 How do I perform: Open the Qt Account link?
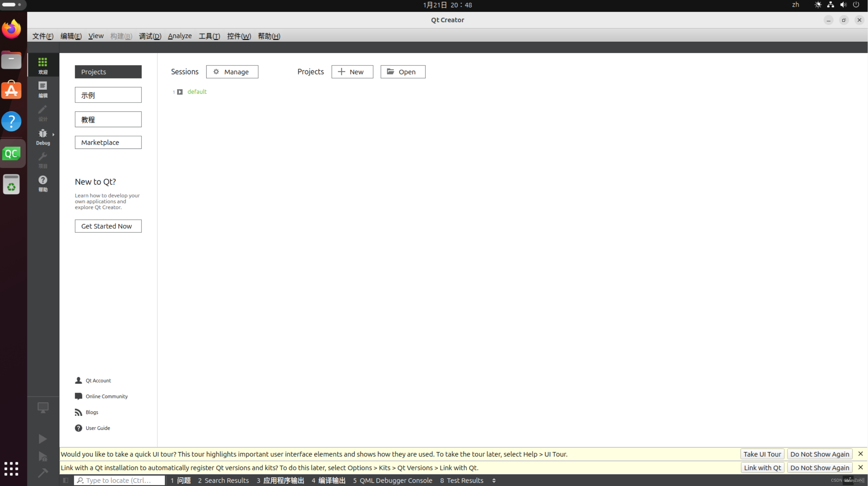tap(98, 381)
